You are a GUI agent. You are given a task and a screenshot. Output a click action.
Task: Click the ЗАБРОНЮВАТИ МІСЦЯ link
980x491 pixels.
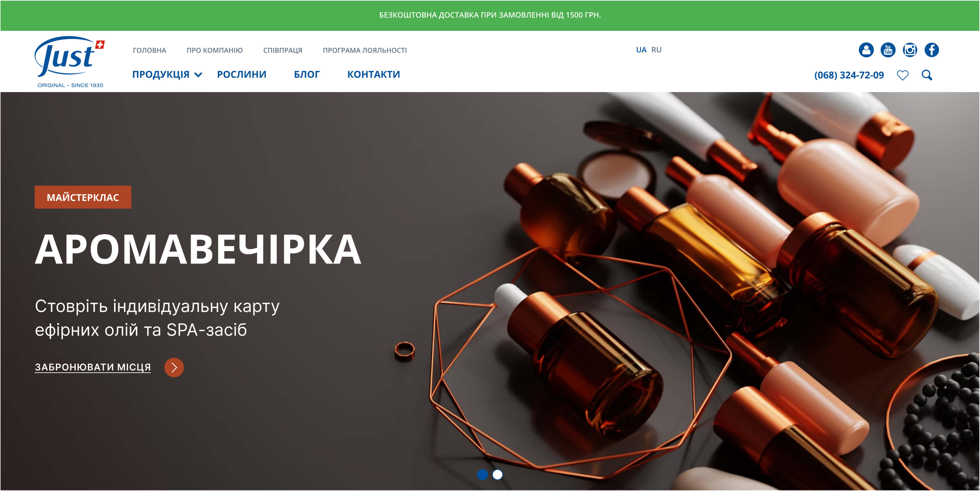(93, 367)
